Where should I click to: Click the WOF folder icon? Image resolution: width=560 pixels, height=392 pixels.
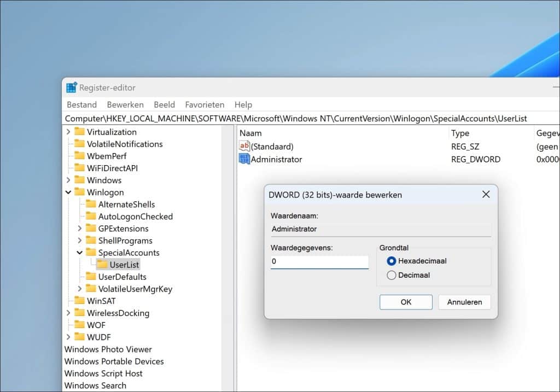point(79,325)
